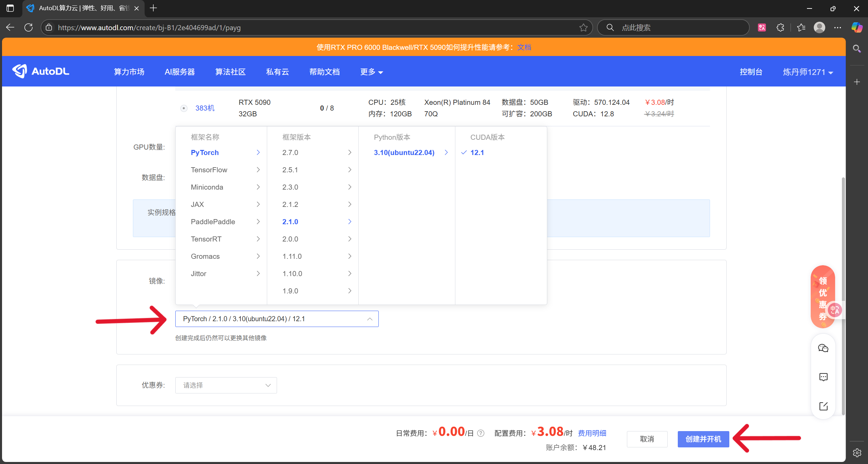868x464 pixels.
Task: Collapse the PyTorch 2.1.0 image dropdown
Action: coord(370,319)
